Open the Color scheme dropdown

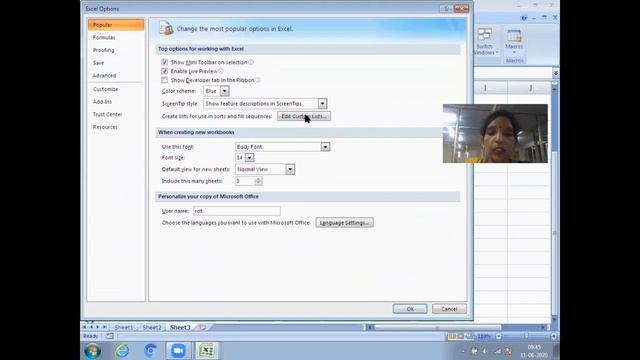click(224, 91)
